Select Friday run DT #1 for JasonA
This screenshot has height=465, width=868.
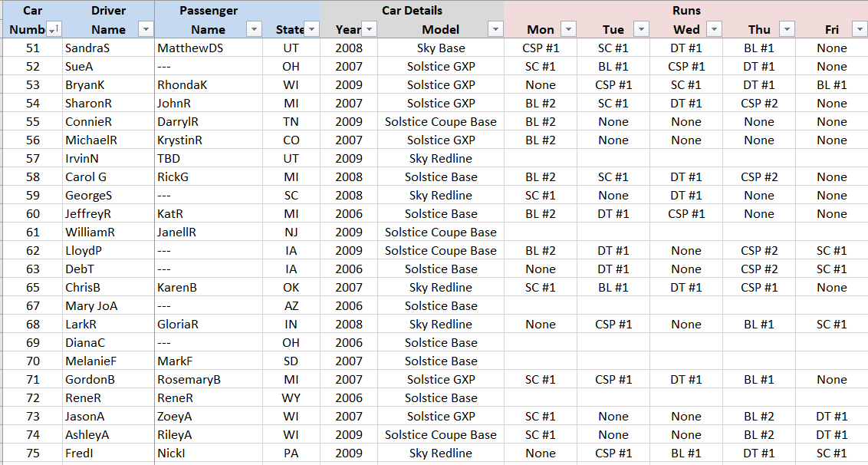point(831,416)
